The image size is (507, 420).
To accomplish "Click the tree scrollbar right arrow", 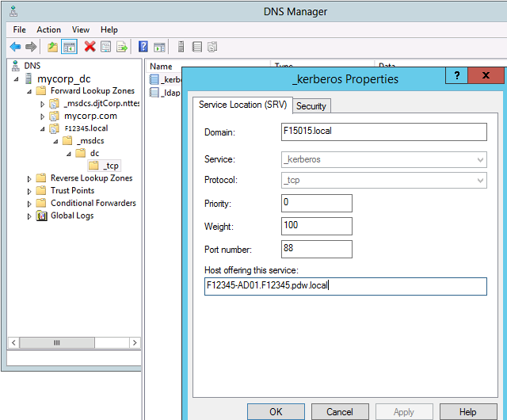I will [x=135, y=342].
